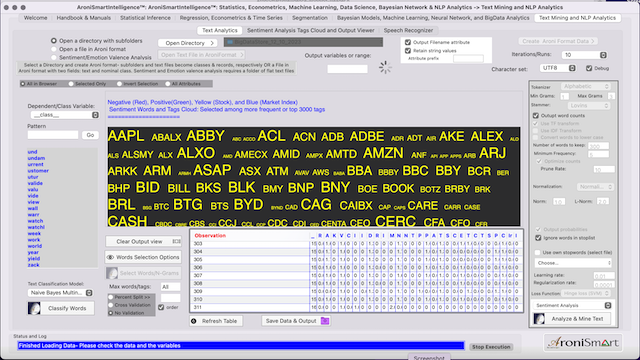Select All Attributes radio option
The height and width of the screenshot is (360, 640).
[168, 84]
